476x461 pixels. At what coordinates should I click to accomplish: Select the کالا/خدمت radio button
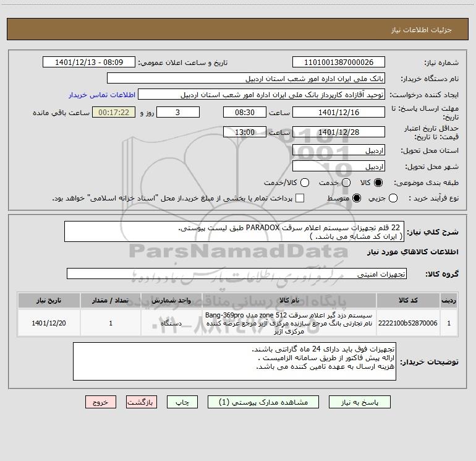point(305,183)
